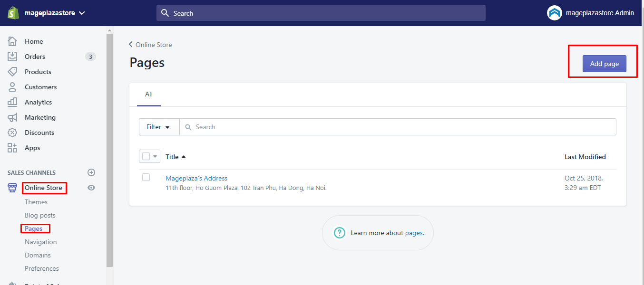Click the Online Store breadcrumb link
This screenshot has height=285, width=644.
pyautogui.click(x=154, y=45)
